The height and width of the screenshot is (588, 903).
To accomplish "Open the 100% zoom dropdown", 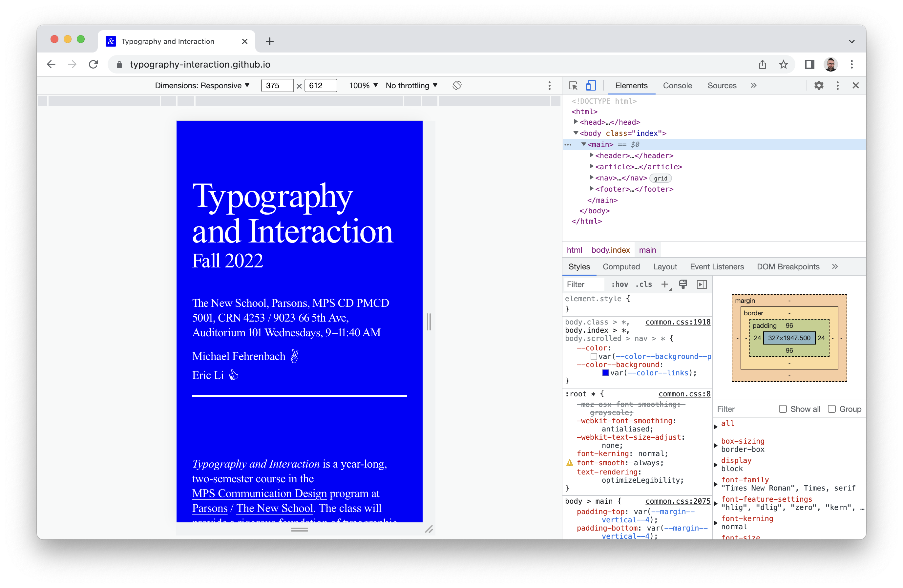I will pyautogui.click(x=363, y=85).
